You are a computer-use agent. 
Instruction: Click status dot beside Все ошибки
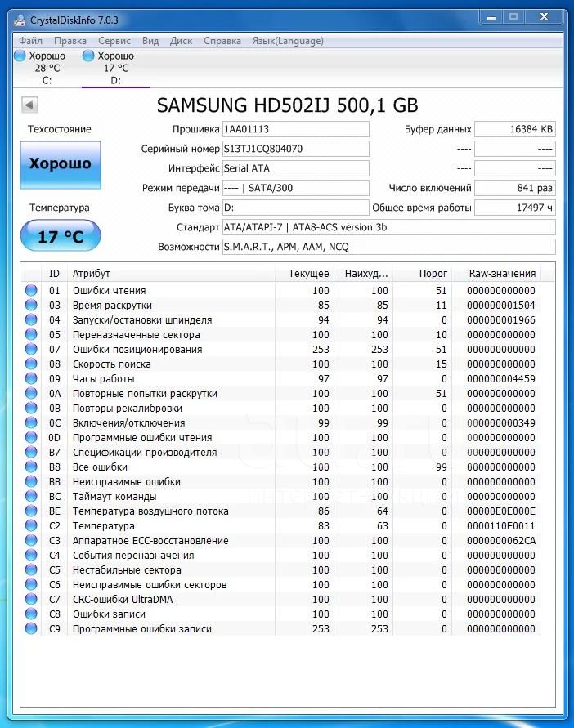[31, 467]
